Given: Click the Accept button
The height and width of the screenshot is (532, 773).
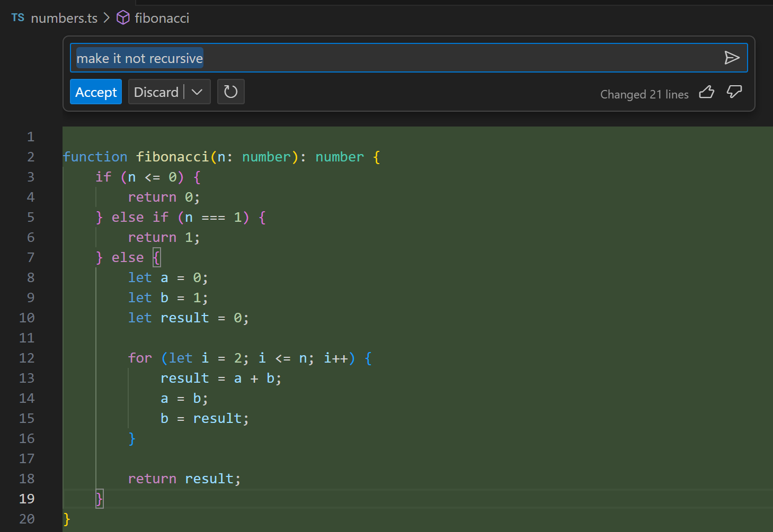Looking at the screenshot, I should [95, 92].
